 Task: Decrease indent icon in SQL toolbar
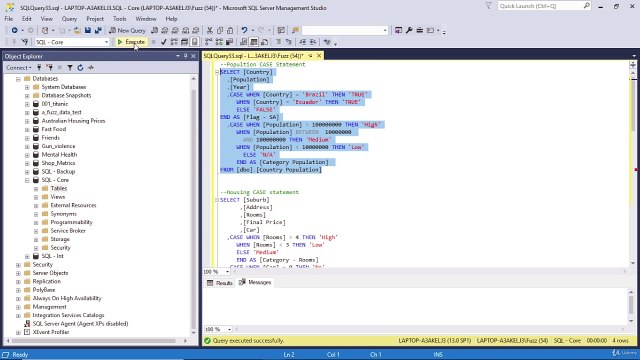click(302, 42)
